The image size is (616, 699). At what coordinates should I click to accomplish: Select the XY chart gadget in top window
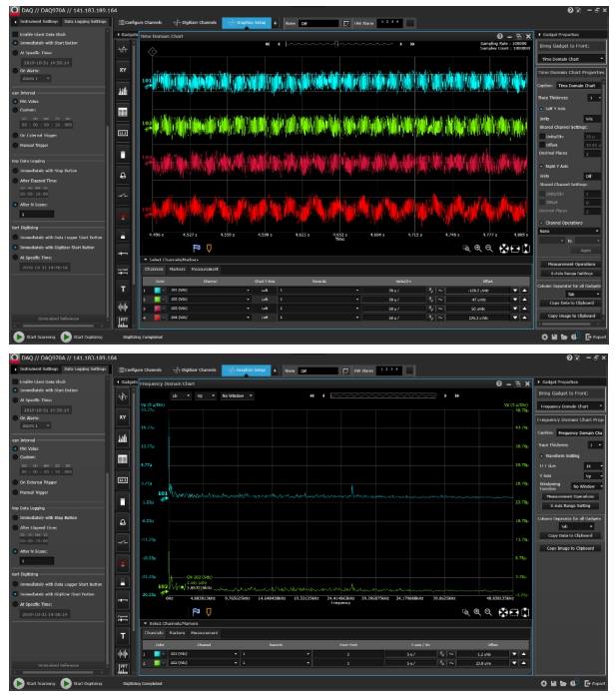pos(123,71)
